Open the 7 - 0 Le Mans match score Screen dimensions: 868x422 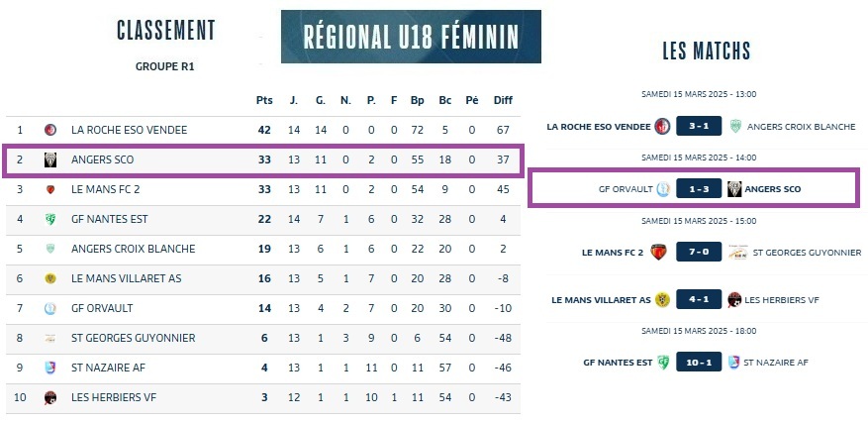click(699, 253)
